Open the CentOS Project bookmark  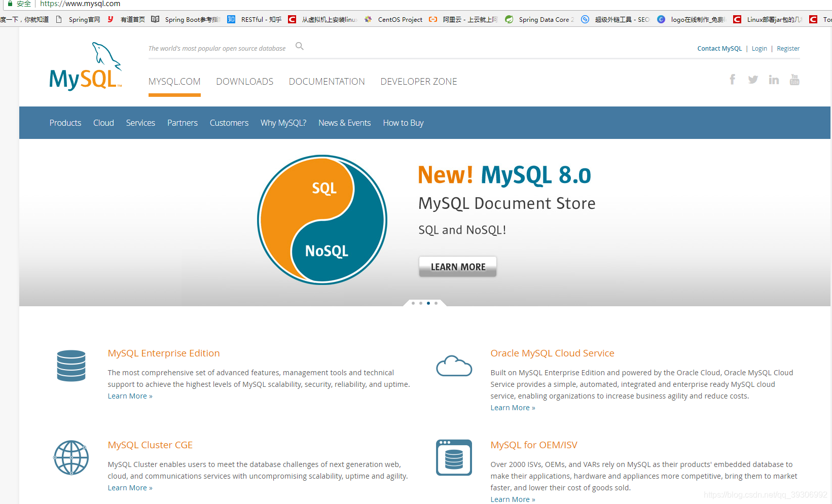(394, 19)
